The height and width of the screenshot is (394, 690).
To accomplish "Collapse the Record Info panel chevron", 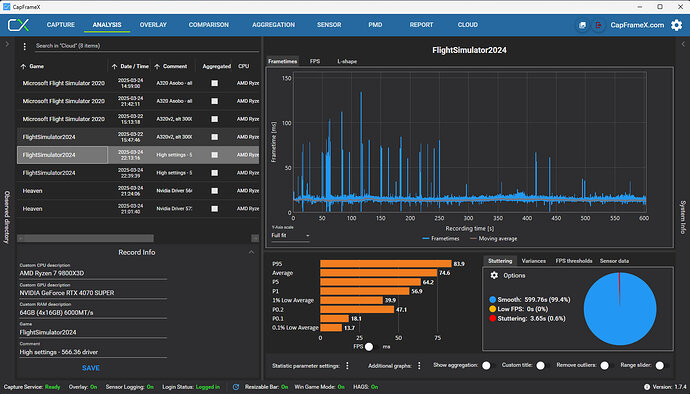I will click(x=251, y=252).
